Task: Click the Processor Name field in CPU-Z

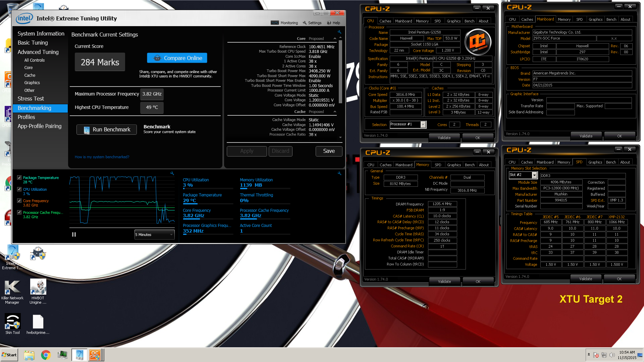Action: point(424,32)
